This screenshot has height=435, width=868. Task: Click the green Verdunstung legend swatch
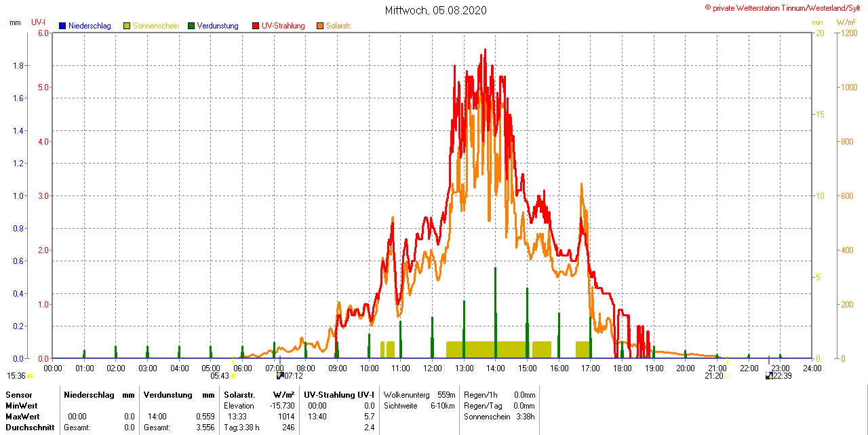pos(191,26)
